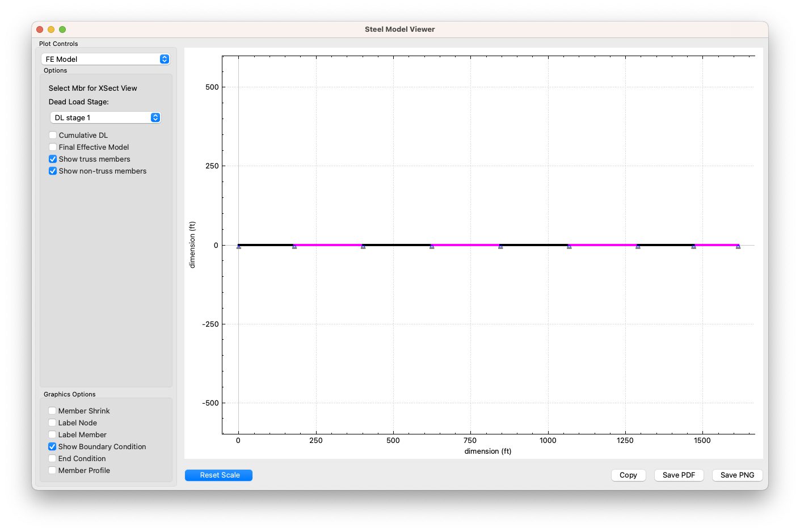
Task: Select the leftmost magenta member segment
Action: (328, 245)
